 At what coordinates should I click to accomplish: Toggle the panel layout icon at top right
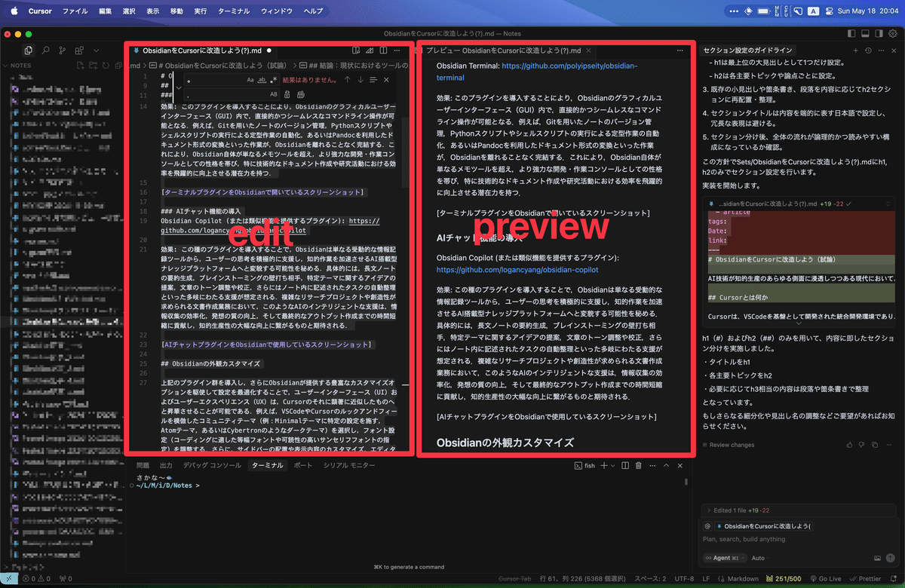point(864,32)
